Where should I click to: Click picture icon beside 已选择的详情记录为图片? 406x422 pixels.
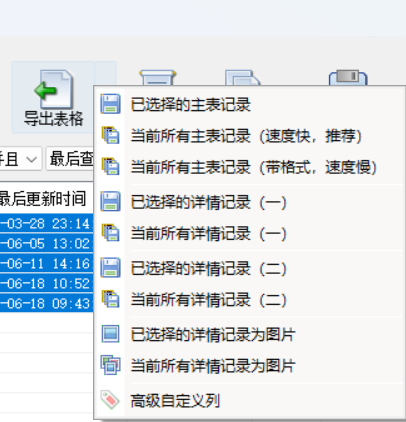(x=110, y=334)
